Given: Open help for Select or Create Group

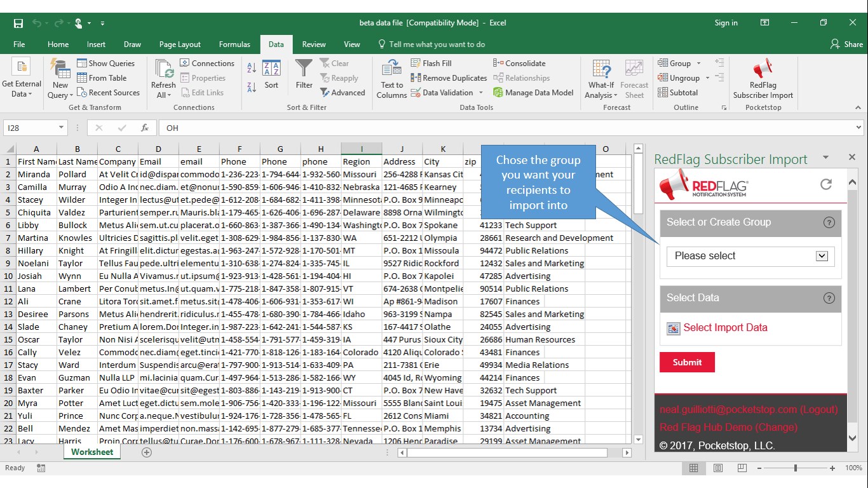Looking at the screenshot, I should pos(829,222).
